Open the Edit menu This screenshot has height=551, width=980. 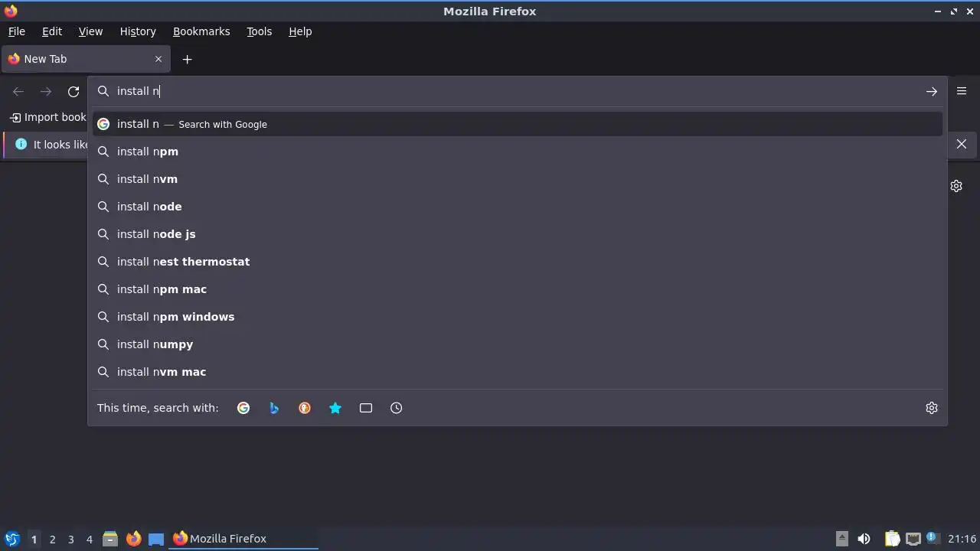[52, 31]
